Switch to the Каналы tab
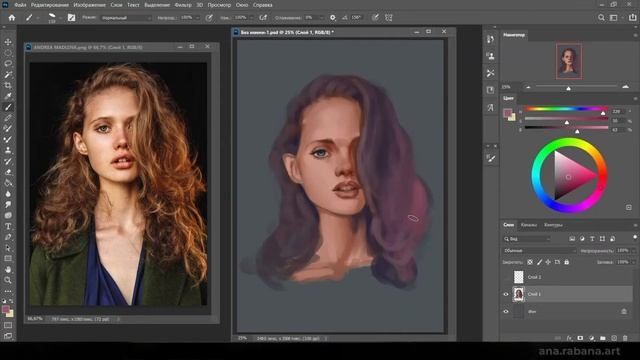The image size is (640, 360). pyautogui.click(x=529, y=225)
